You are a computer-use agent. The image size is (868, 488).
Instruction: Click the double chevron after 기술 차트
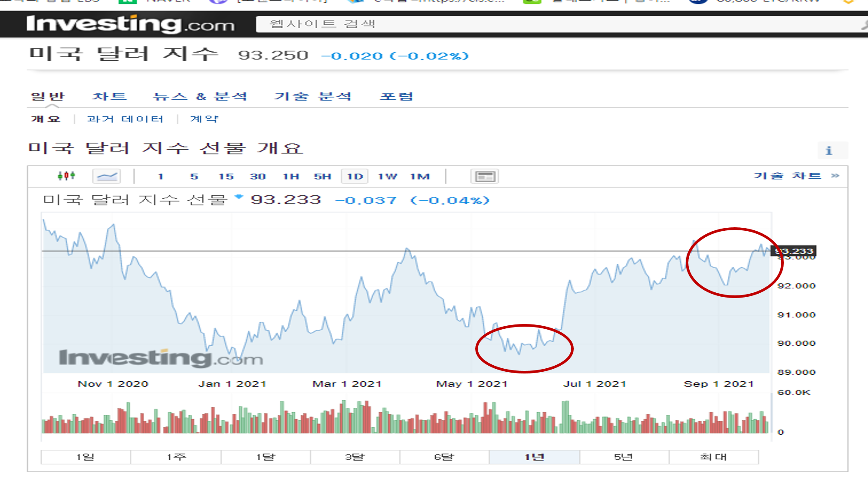pos(835,176)
